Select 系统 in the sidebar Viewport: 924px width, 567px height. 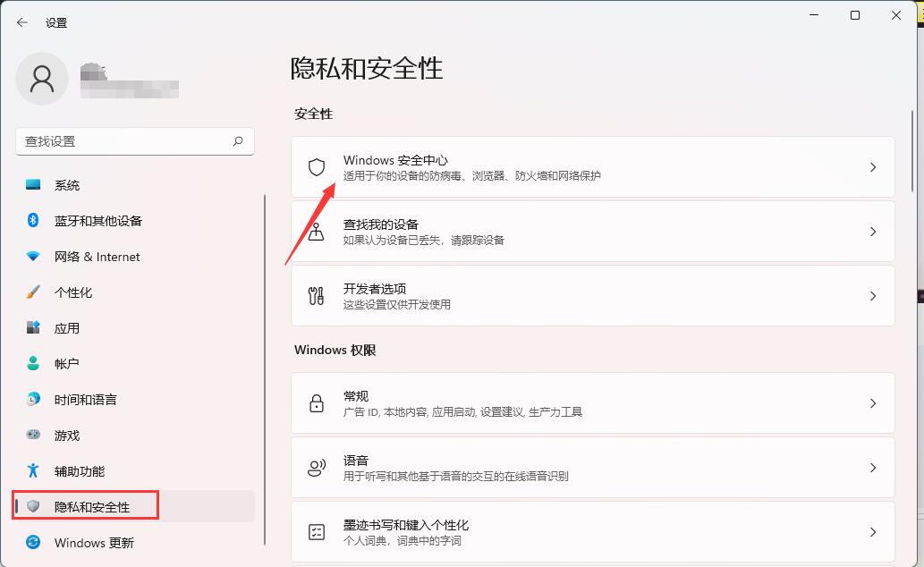(135, 185)
